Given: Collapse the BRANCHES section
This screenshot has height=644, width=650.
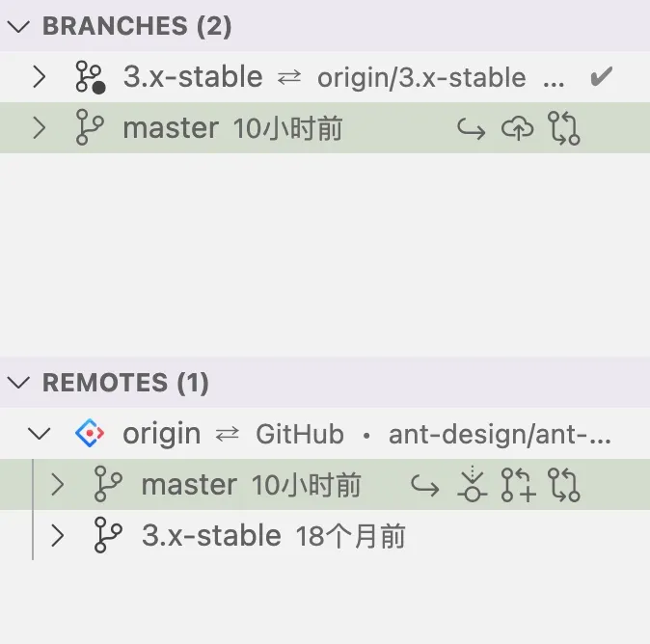Looking at the screenshot, I should coord(18,27).
